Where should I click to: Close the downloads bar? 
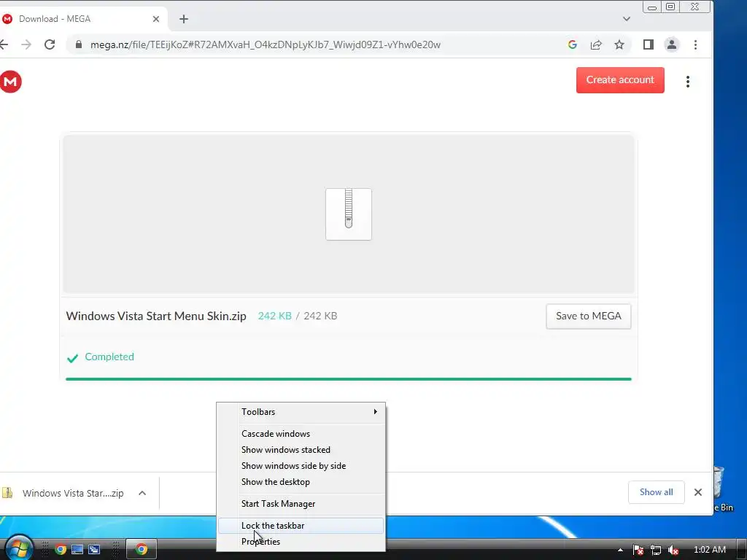[x=698, y=492]
